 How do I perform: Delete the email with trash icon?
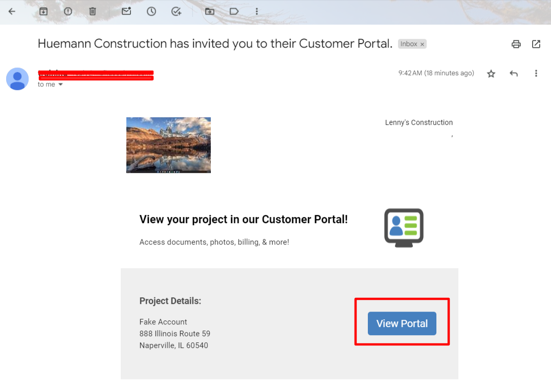pos(93,12)
